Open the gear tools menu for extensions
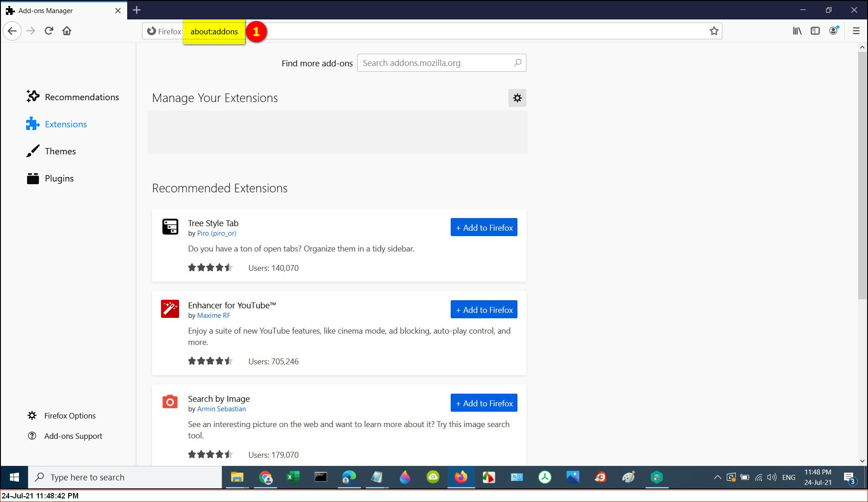The width and height of the screenshot is (868, 502). (x=517, y=98)
